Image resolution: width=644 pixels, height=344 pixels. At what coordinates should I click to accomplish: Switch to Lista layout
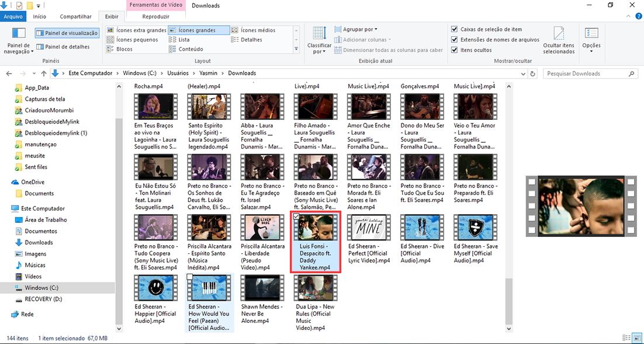coord(179,40)
